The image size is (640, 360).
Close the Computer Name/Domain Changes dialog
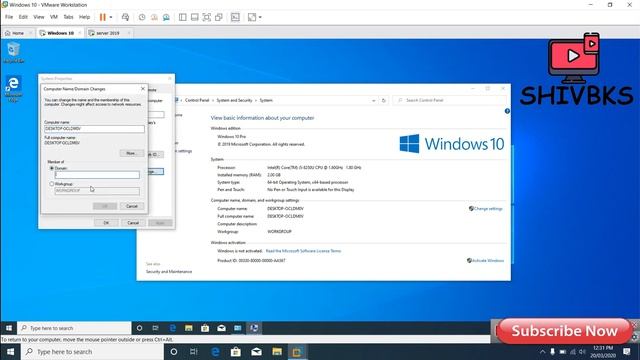[x=142, y=89]
